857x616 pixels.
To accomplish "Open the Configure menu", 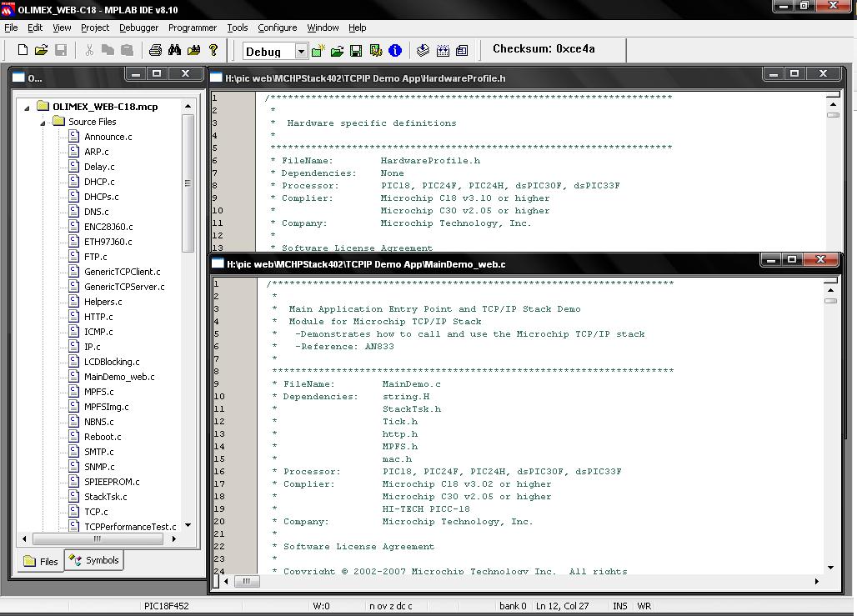I will (277, 28).
